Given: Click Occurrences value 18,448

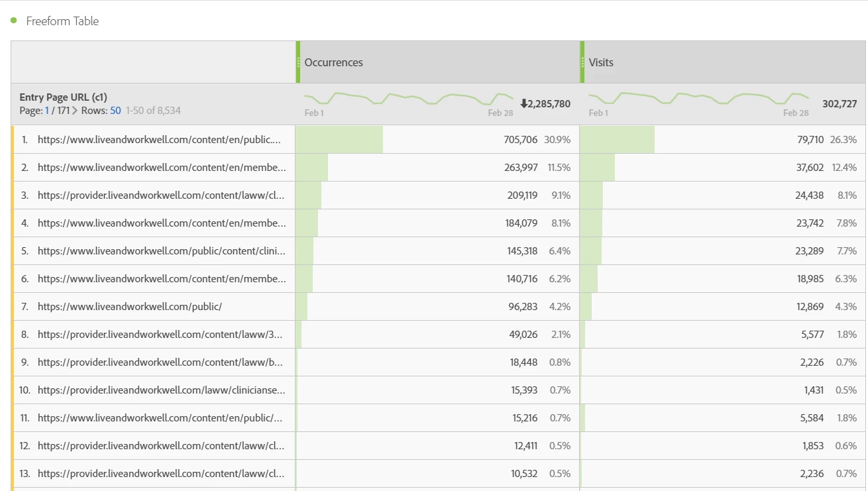Looking at the screenshot, I should [524, 362].
